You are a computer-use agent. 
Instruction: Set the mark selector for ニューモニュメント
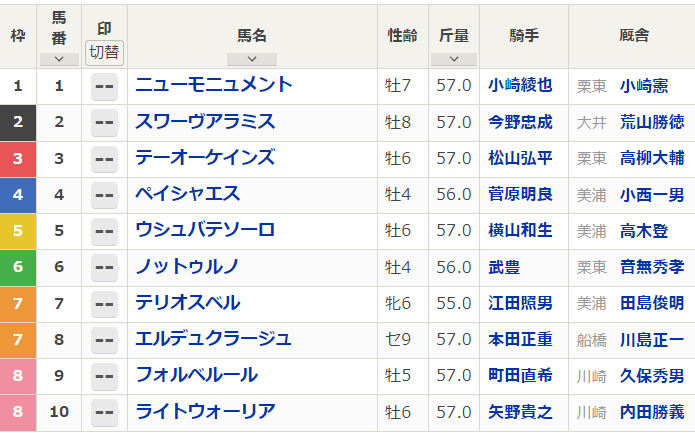[x=104, y=86]
